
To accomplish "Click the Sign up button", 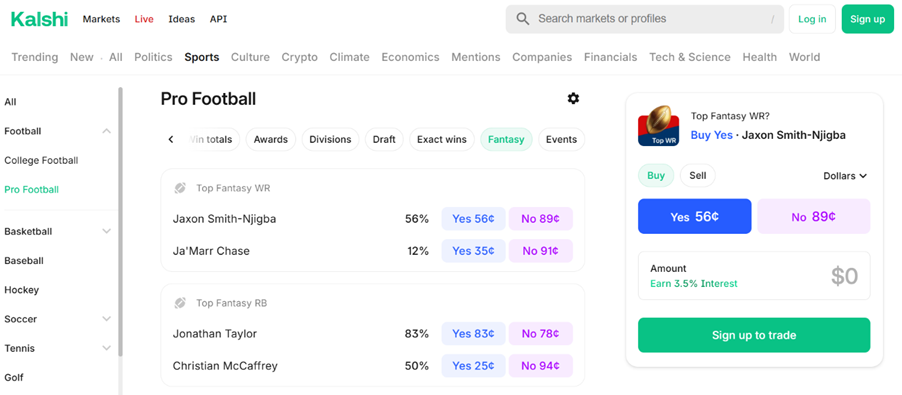I will [867, 19].
